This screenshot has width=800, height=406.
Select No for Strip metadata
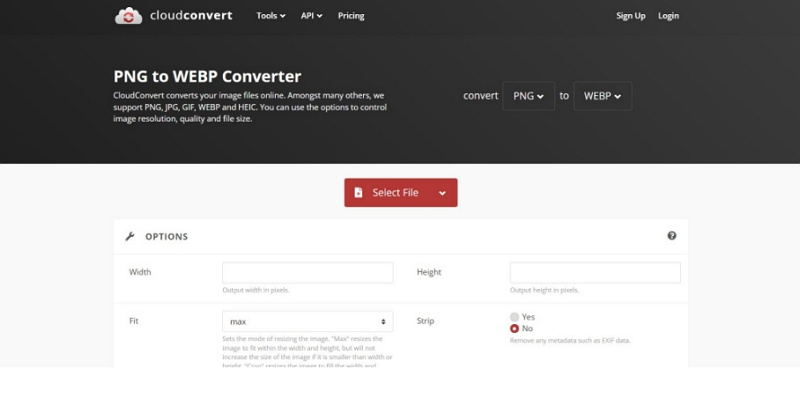(515, 328)
